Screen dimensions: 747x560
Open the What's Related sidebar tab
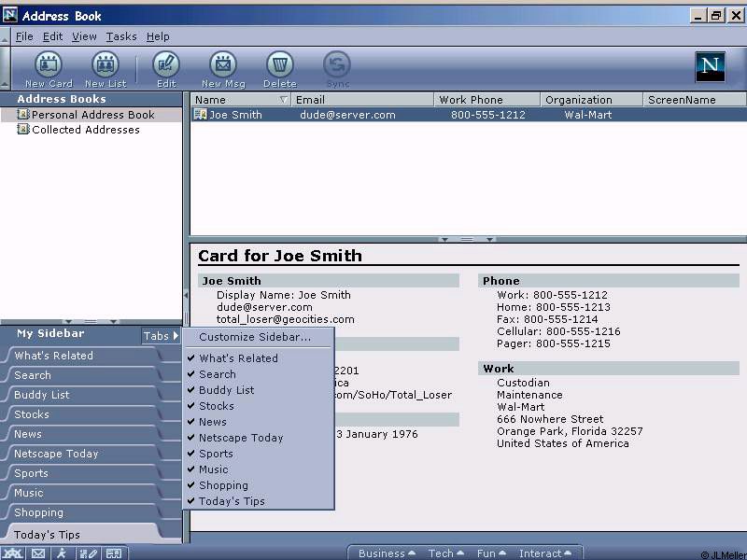click(x=83, y=356)
